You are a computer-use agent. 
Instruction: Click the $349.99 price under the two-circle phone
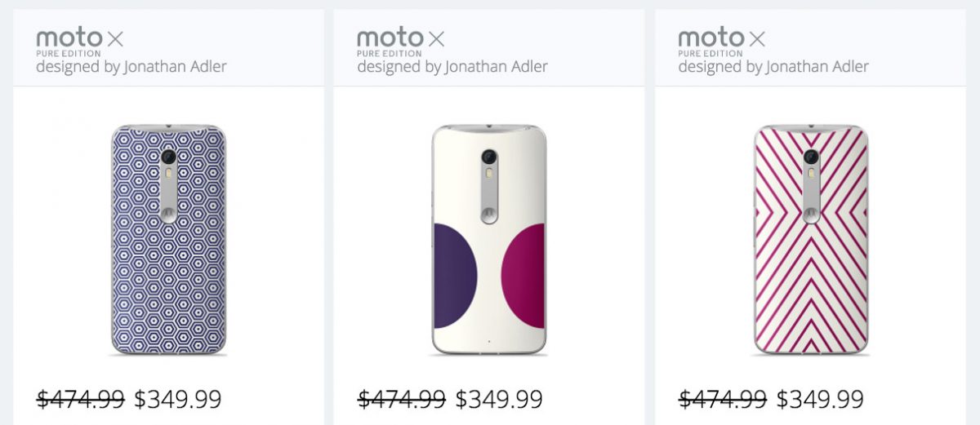click(x=499, y=399)
